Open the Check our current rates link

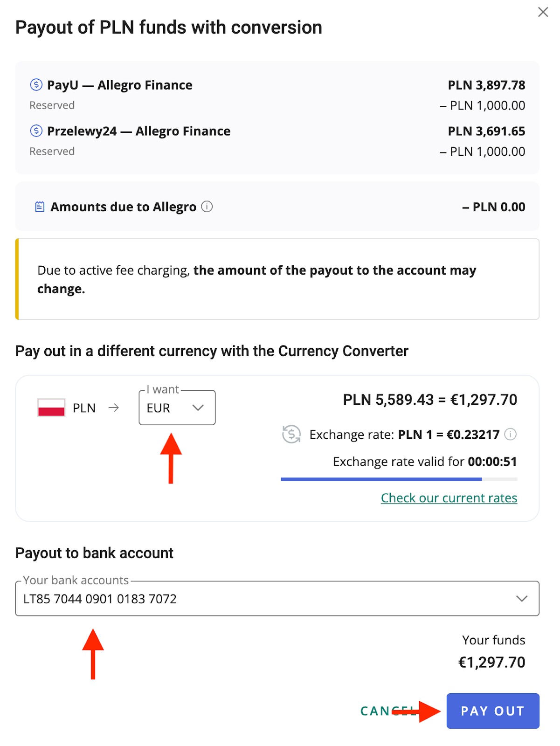449,498
